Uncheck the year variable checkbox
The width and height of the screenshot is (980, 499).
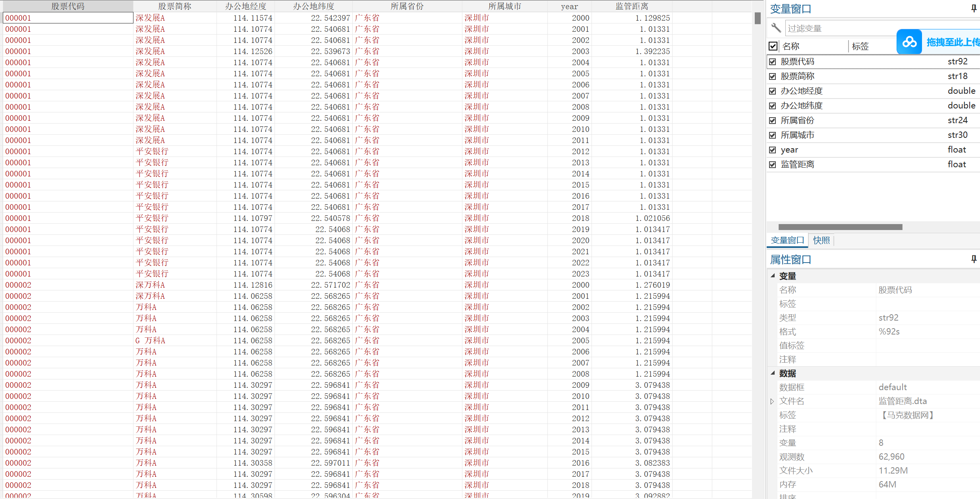[x=773, y=150]
